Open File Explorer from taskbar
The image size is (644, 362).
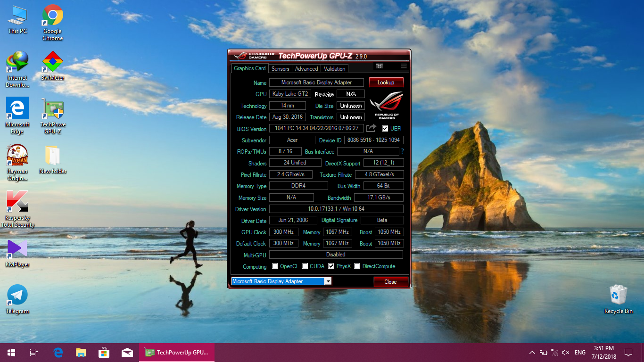coord(81,352)
